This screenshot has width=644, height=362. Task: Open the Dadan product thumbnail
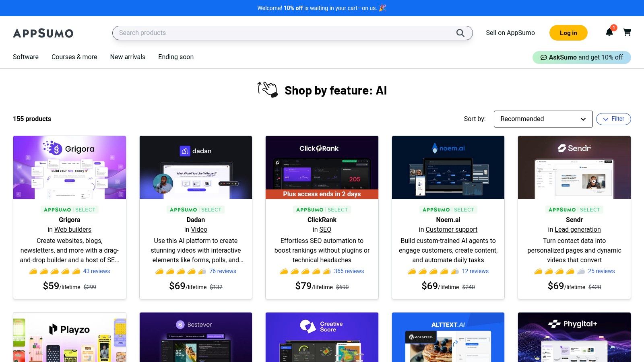[196, 167]
